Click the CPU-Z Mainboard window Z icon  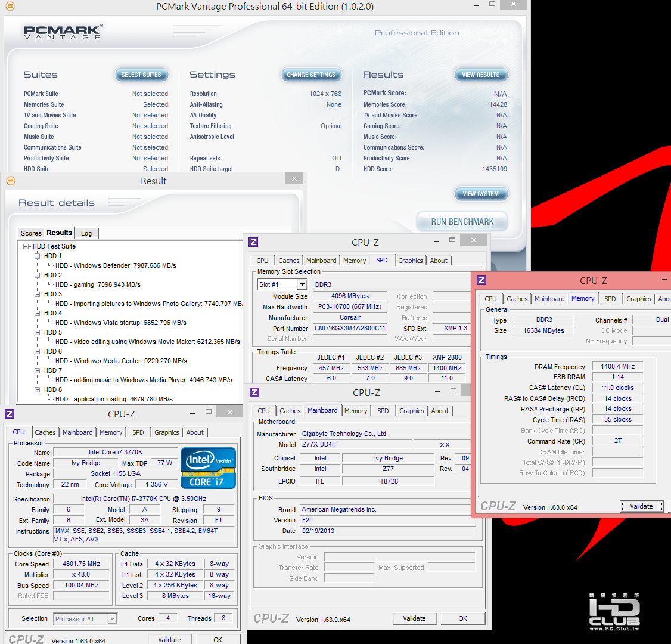pyautogui.click(x=254, y=392)
